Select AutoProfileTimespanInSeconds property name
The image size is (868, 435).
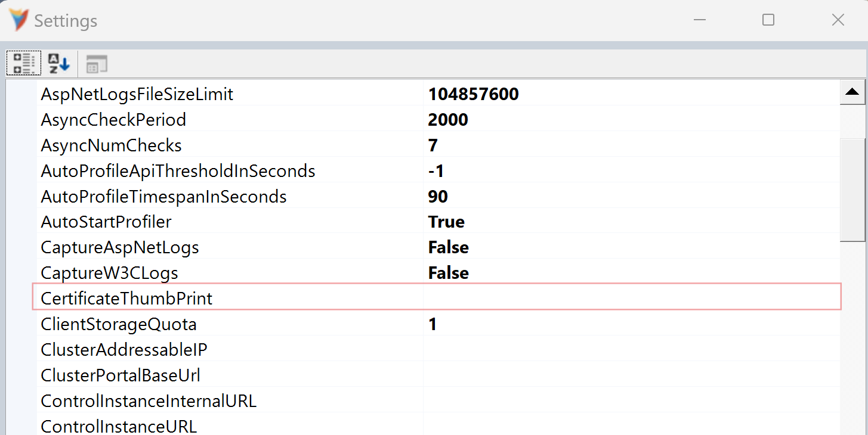click(163, 197)
